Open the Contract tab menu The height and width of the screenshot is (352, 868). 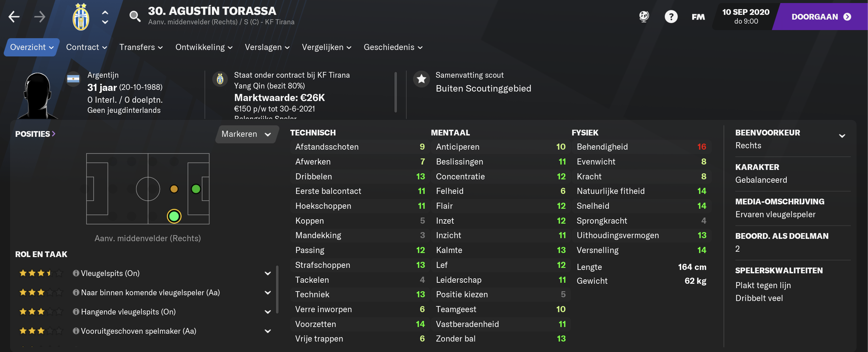[x=86, y=47]
